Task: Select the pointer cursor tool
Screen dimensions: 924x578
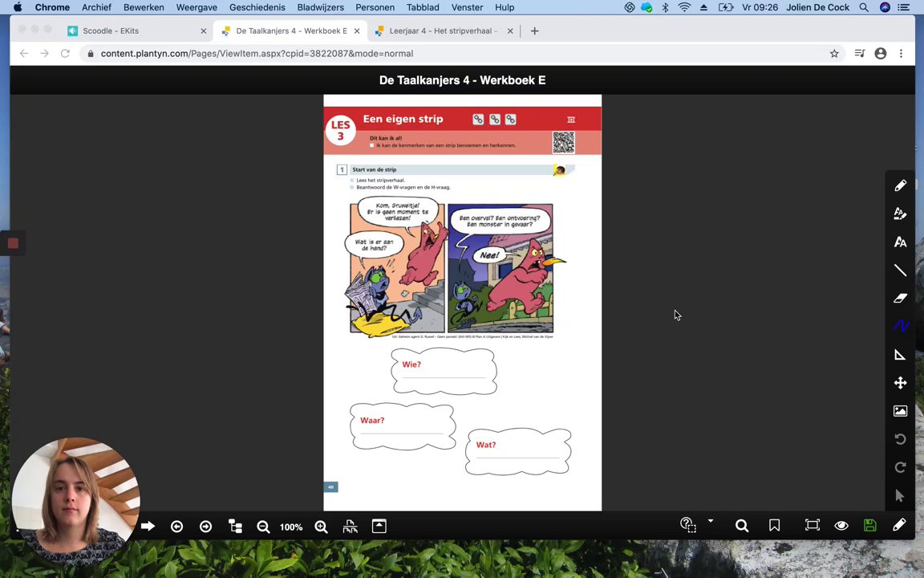Action: click(899, 495)
